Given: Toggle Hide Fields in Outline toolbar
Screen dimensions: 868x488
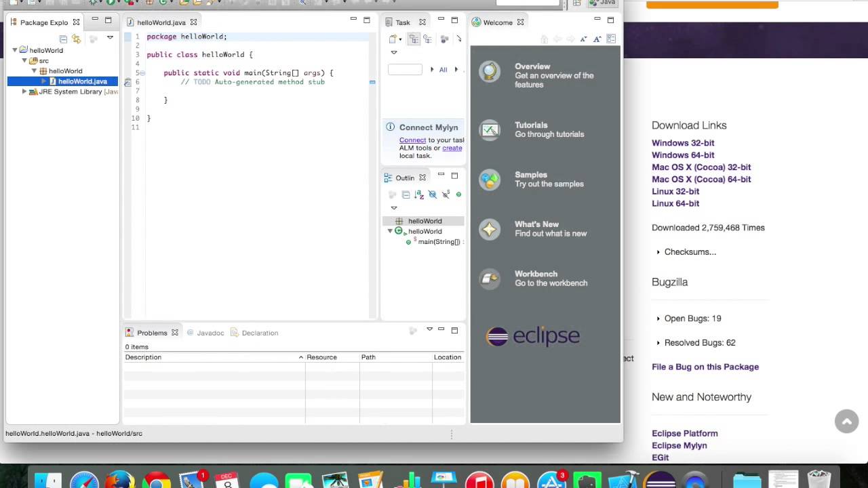Looking at the screenshot, I should pyautogui.click(x=432, y=195).
